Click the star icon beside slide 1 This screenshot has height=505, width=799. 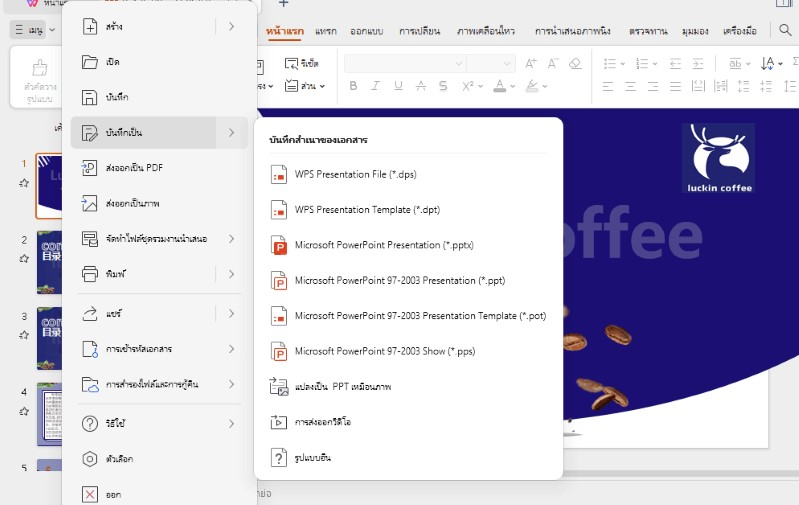tap(24, 183)
